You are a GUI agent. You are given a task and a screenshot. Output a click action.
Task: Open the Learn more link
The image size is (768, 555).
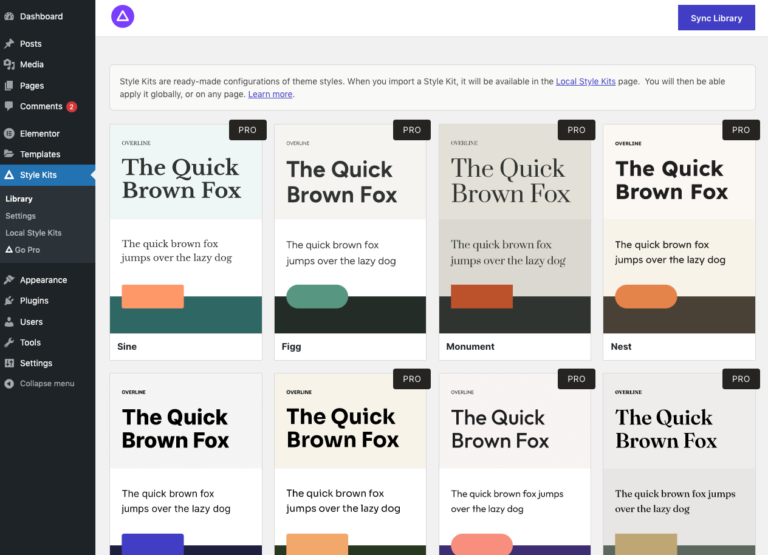click(x=270, y=94)
